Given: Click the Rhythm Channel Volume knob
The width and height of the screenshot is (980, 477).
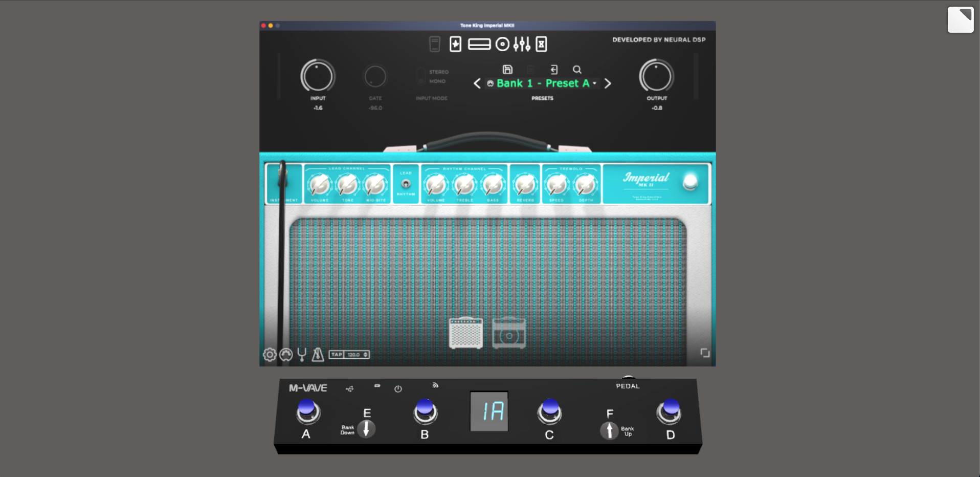Looking at the screenshot, I should pos(436,184).
